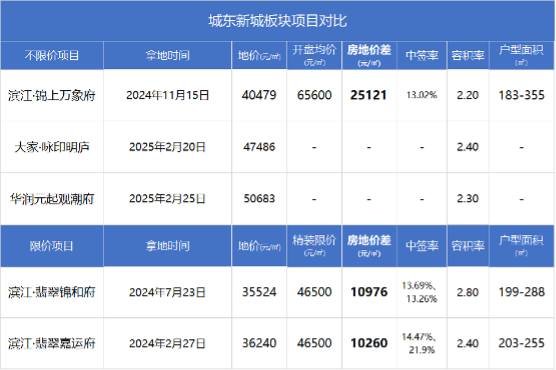Select plot ratio 2.20

click(468, 95)
